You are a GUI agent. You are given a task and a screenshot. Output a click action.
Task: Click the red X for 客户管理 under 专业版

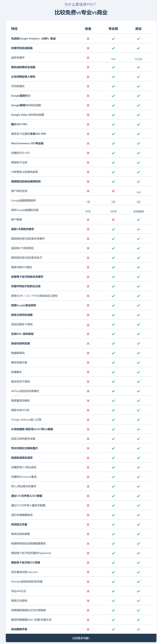pos(113,220)
